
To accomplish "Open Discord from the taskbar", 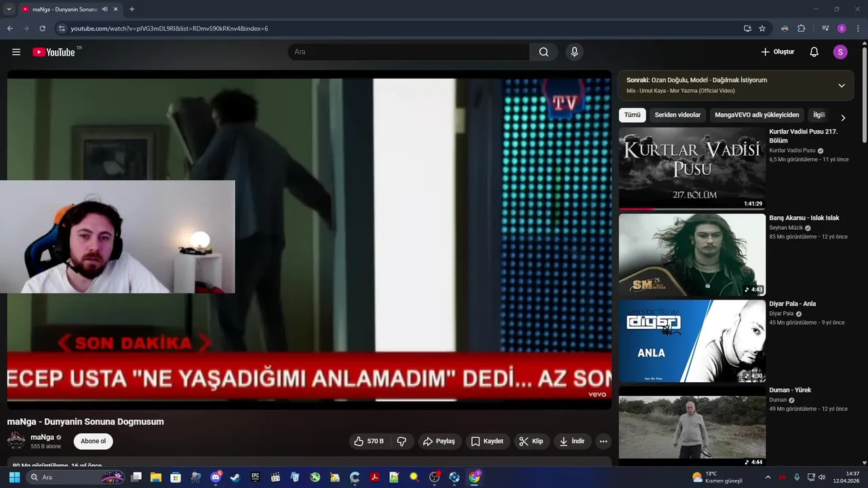I will (x=216, y=477).
